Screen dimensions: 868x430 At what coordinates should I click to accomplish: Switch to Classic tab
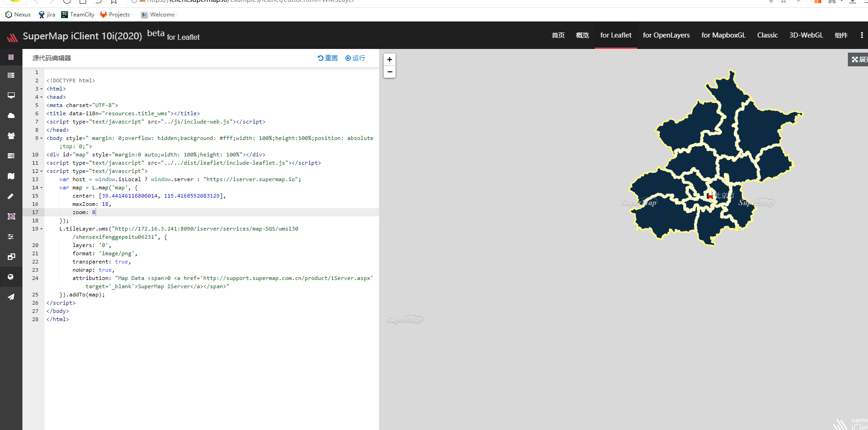pos(767,35)
